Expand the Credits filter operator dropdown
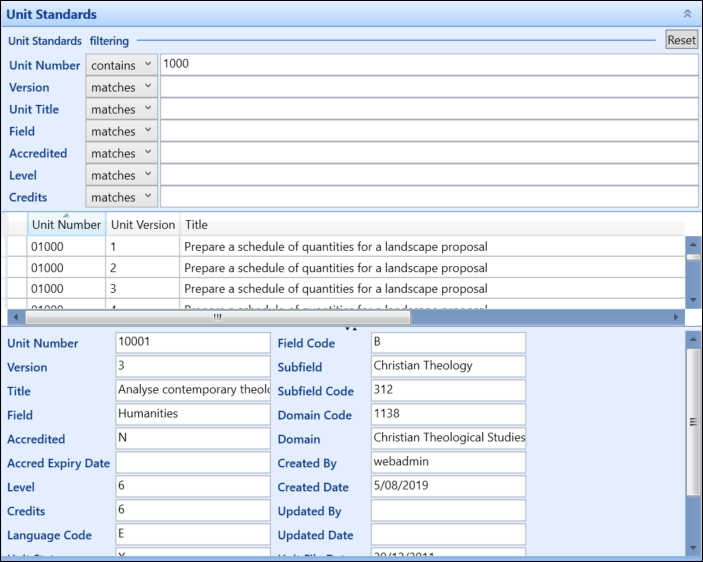The width and height of the screenshot is (703, 562). click(x=121, y=197)
